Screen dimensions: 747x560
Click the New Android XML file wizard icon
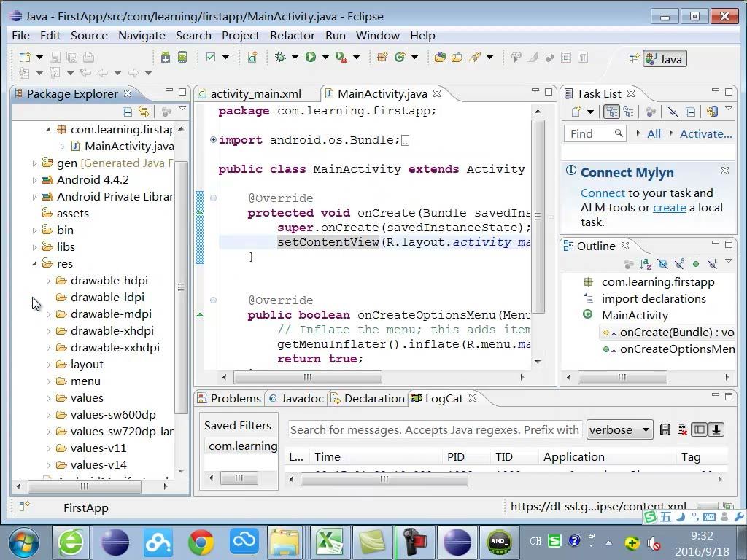click(252, 58)
